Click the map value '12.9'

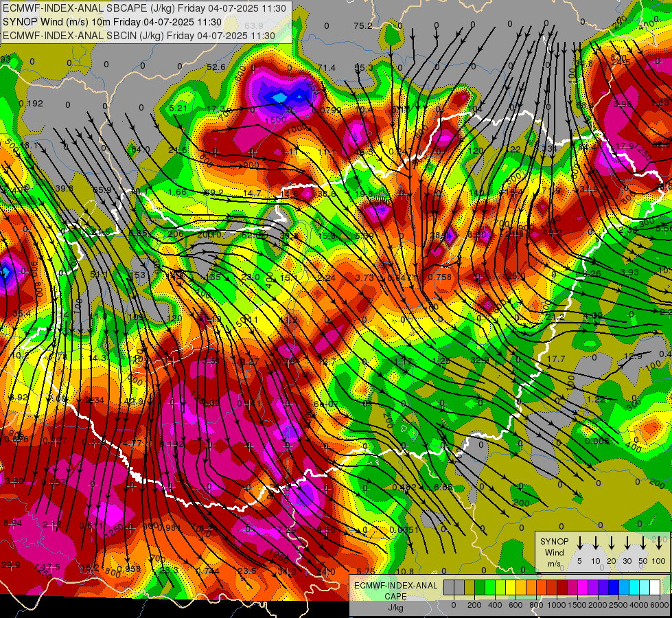[x=633, y=356]
